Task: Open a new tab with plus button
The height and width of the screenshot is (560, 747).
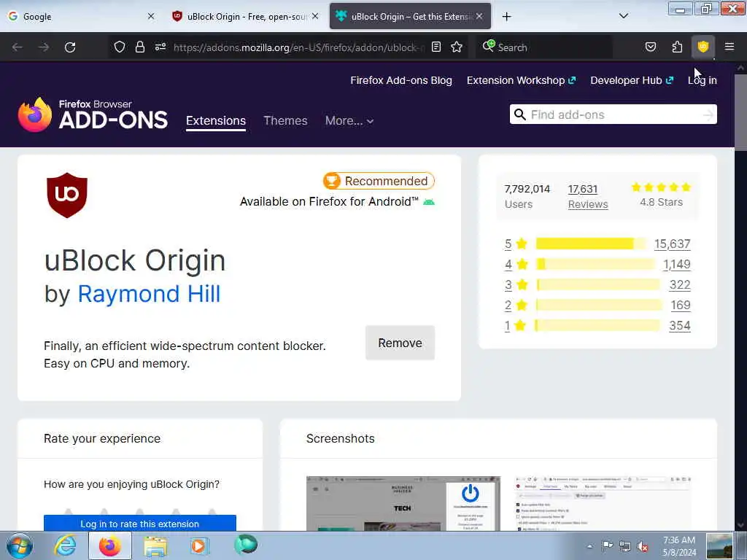Action: coord(506,17)
